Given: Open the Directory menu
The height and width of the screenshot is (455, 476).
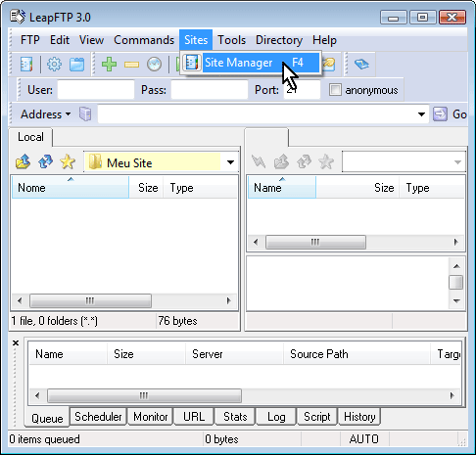Looking at the screenshot, I should pos(279,40).
